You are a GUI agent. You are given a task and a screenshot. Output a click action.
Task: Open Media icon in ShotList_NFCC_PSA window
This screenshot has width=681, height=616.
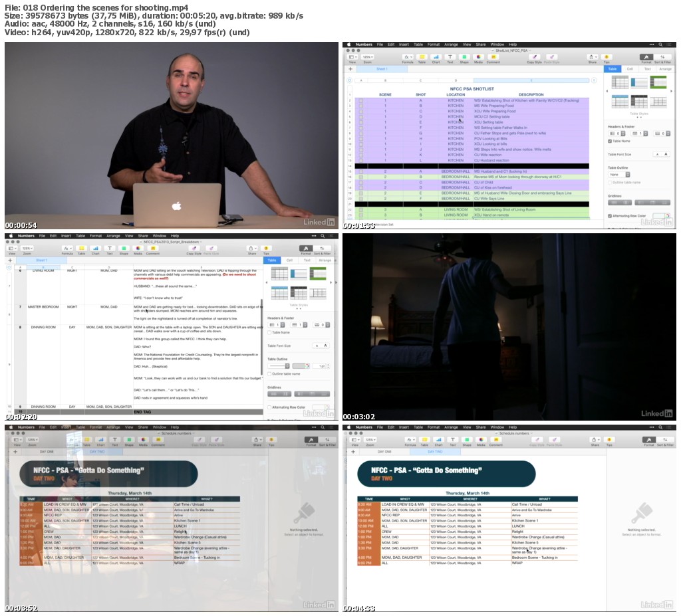point(478,57)
